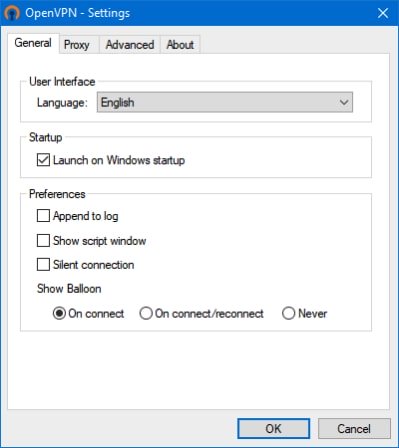Close the OpenVPN Settings window

pyautogui.click(x=383, y=13)
